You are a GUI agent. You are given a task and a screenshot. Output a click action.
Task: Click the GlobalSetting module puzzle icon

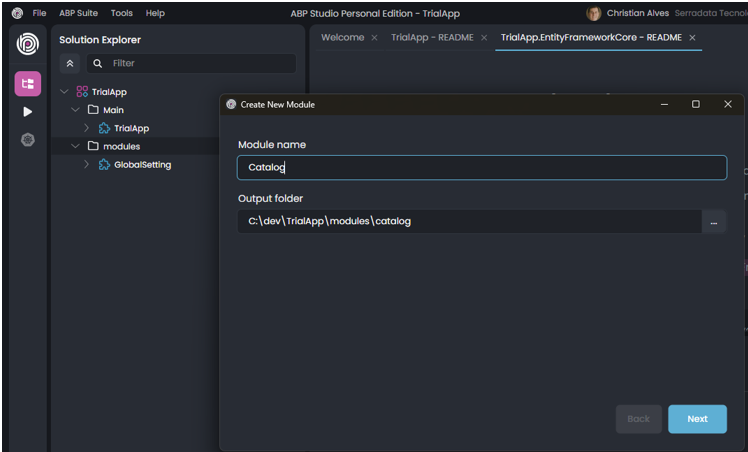[104, 165]
